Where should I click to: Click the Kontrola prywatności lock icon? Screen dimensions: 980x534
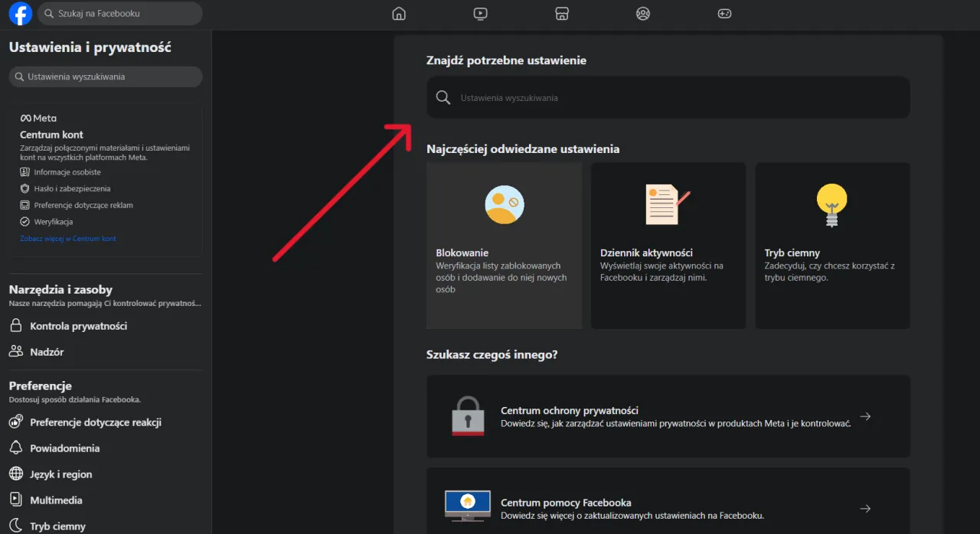pyautogui.click(x=15, y=326)
